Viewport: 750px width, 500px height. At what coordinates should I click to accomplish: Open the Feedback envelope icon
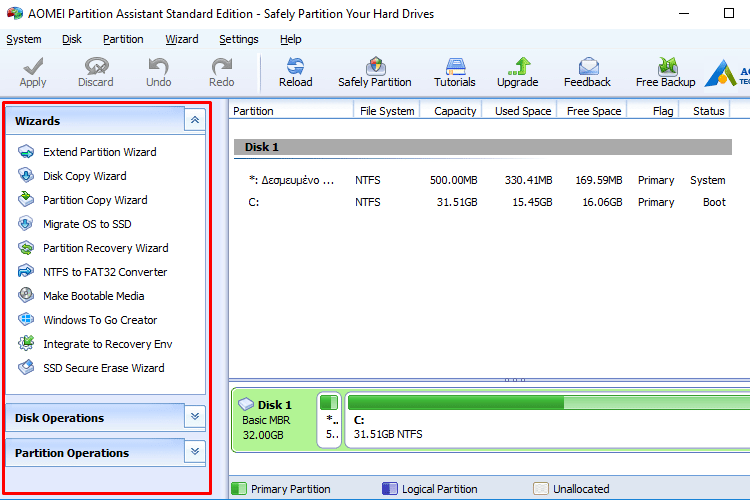(588, 67)
